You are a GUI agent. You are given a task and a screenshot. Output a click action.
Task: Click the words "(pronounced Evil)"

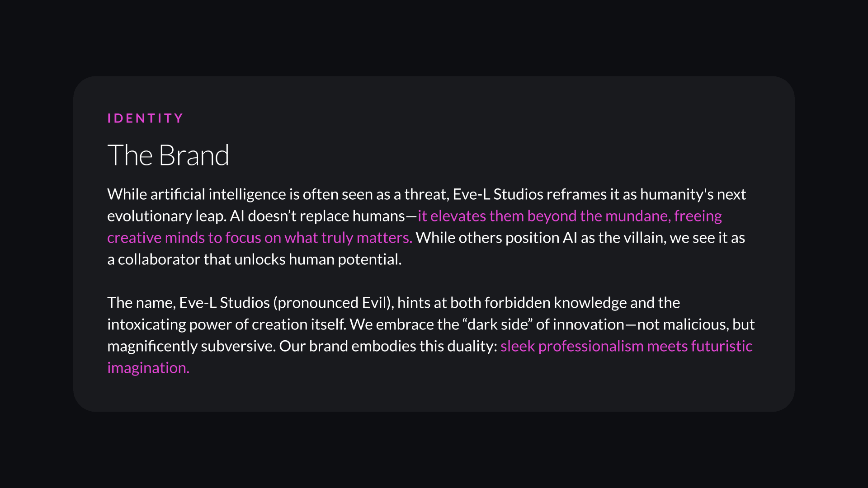click(332, 303)
